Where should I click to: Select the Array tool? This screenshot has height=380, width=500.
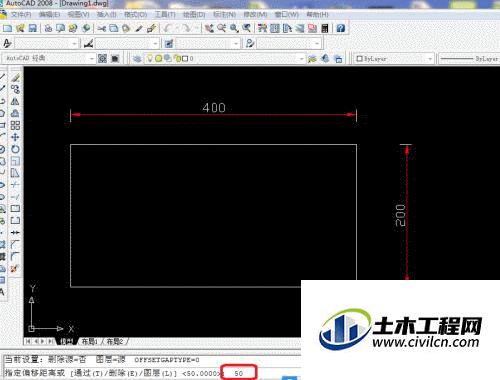click(15, 125)
